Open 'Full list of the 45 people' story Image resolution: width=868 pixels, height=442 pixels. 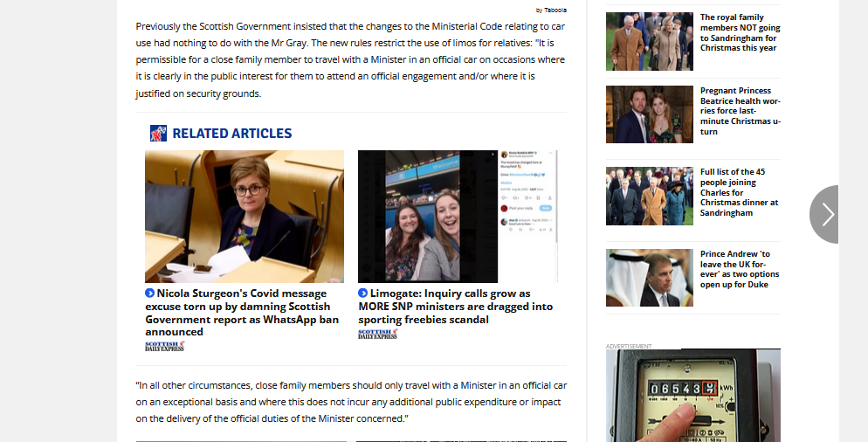coord(739,192)
